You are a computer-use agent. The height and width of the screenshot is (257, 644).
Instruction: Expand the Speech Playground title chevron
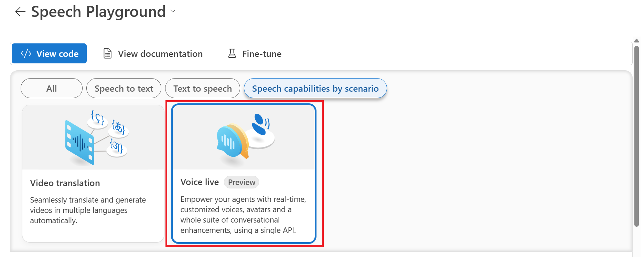[x=173, y=11]
